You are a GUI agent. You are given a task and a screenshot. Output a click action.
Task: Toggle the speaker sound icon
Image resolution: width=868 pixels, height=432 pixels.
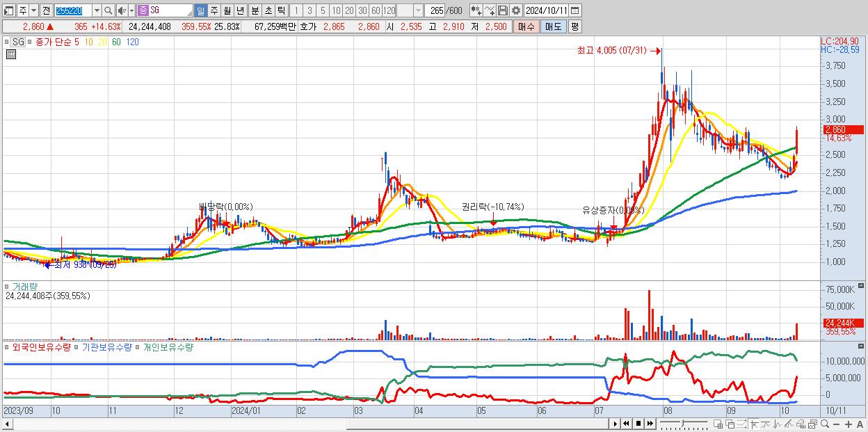pos(122,10)
